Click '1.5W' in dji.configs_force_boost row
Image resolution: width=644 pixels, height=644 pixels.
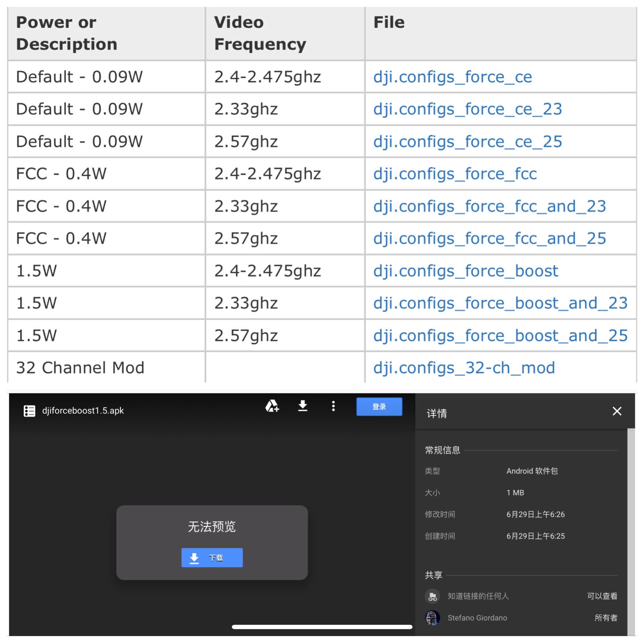[x=37, y=271]
